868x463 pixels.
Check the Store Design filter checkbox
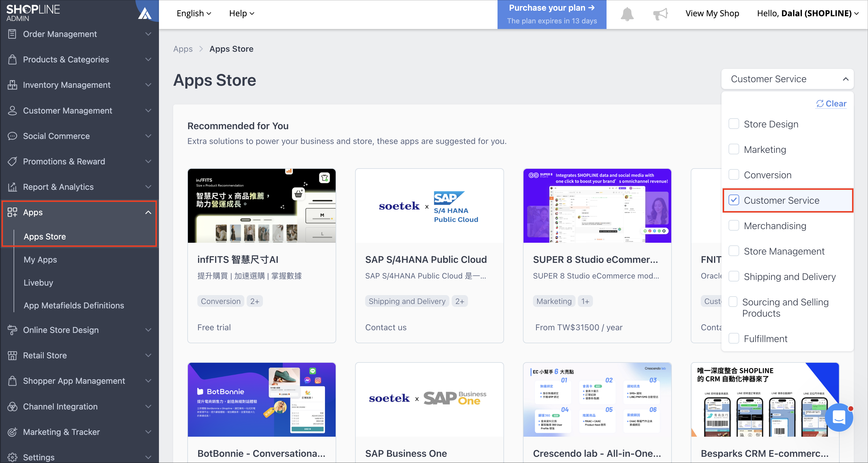[734, 124]
